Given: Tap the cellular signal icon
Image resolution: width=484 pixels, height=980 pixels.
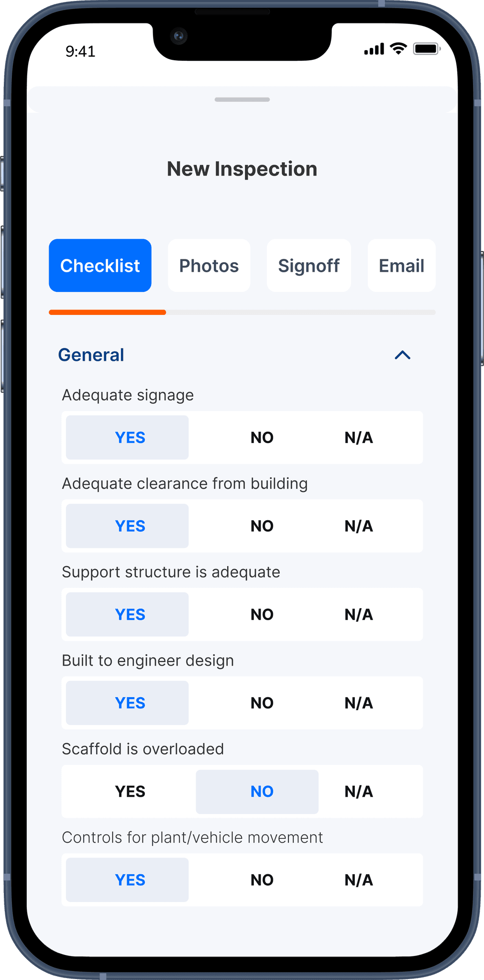Looking at the screenshot, I should [373, 48].
